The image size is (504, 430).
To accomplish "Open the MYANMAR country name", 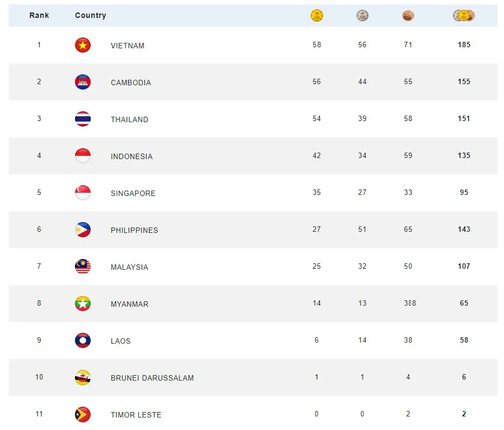I will (x=130, y=305).
